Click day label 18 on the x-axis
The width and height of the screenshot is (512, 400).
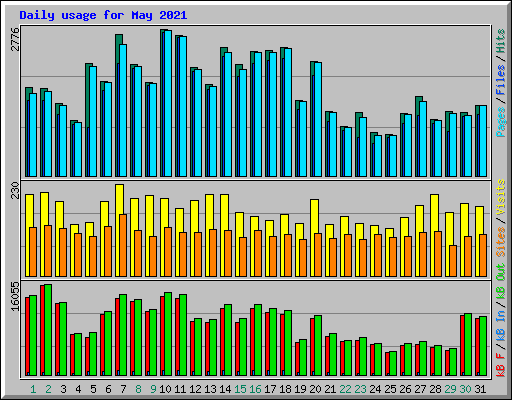(x=285, y=389)
